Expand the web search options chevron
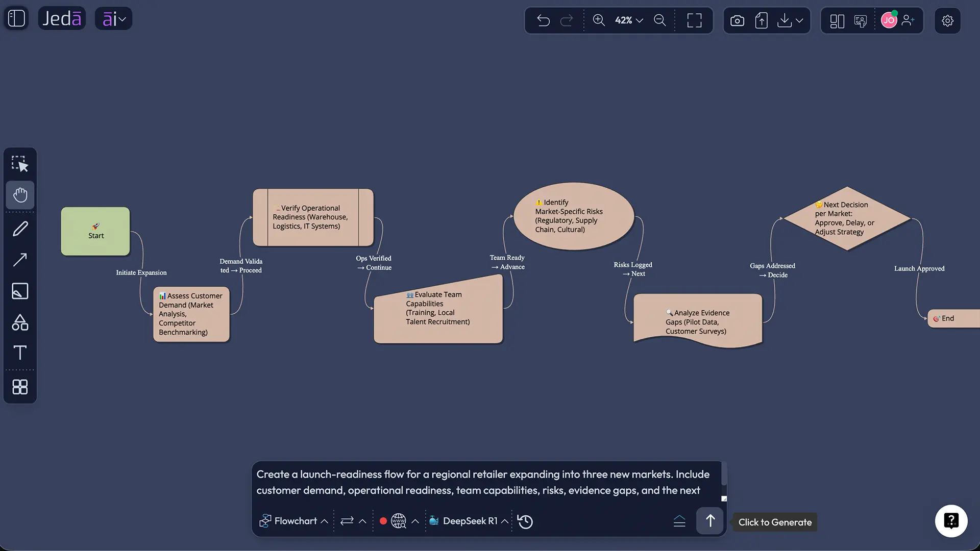 415,521
